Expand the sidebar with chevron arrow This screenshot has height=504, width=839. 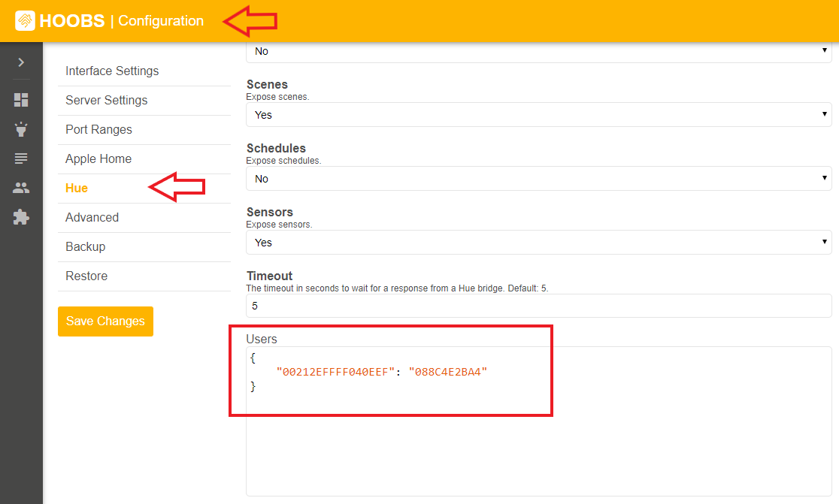(x=21, y=62)
